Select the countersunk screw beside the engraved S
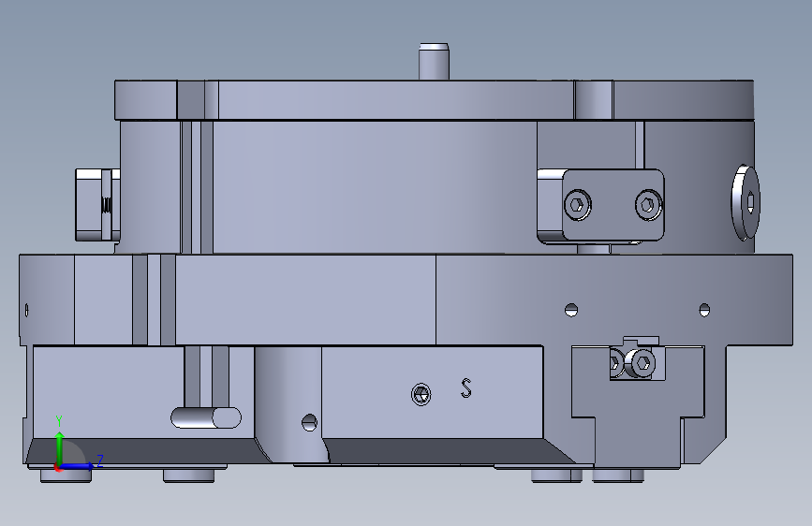 click(x=421, y=395)
